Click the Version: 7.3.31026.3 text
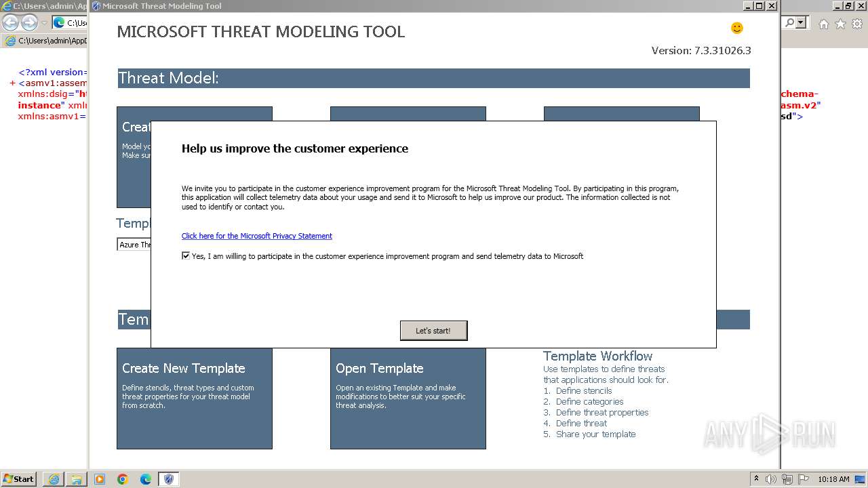Viewport: 868px width, 488px height. [701, 51]
